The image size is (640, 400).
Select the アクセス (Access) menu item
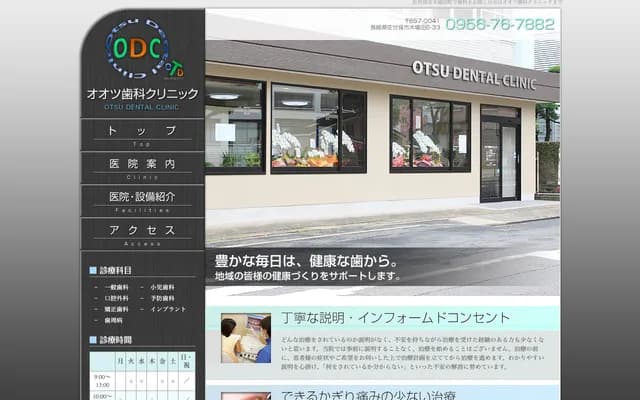(142, 232)
